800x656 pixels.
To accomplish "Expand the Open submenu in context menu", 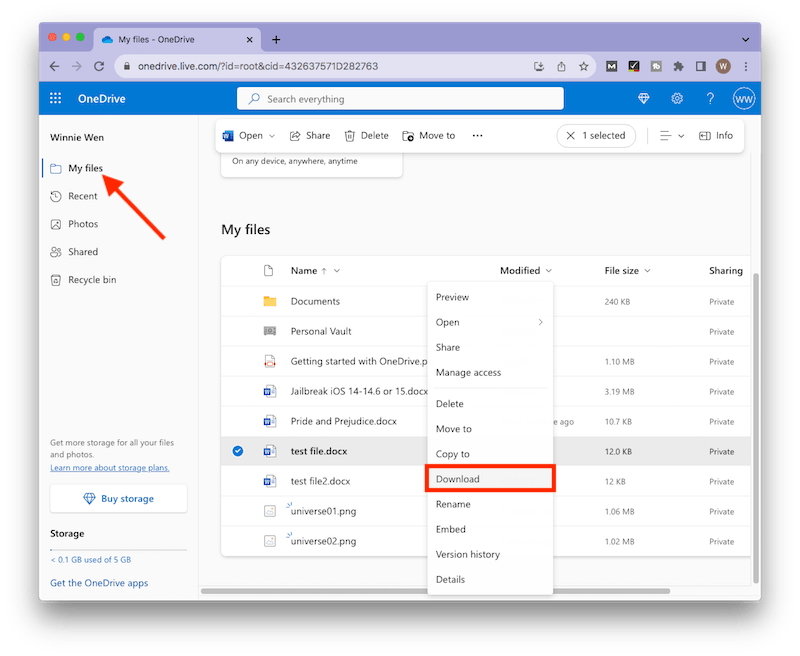I will coord(540,322).
